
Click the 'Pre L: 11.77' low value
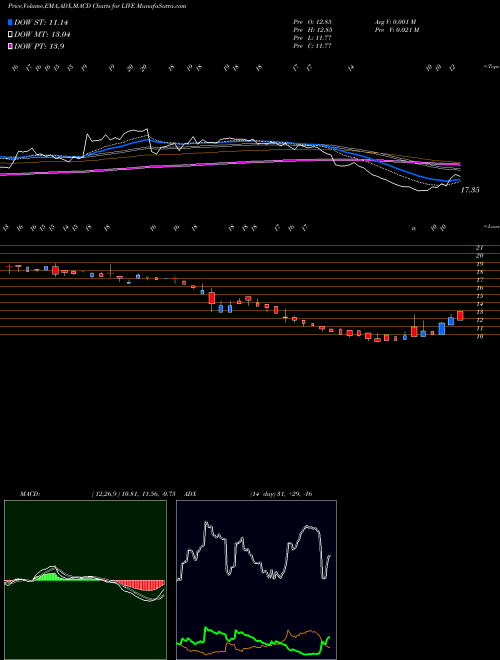313,38
